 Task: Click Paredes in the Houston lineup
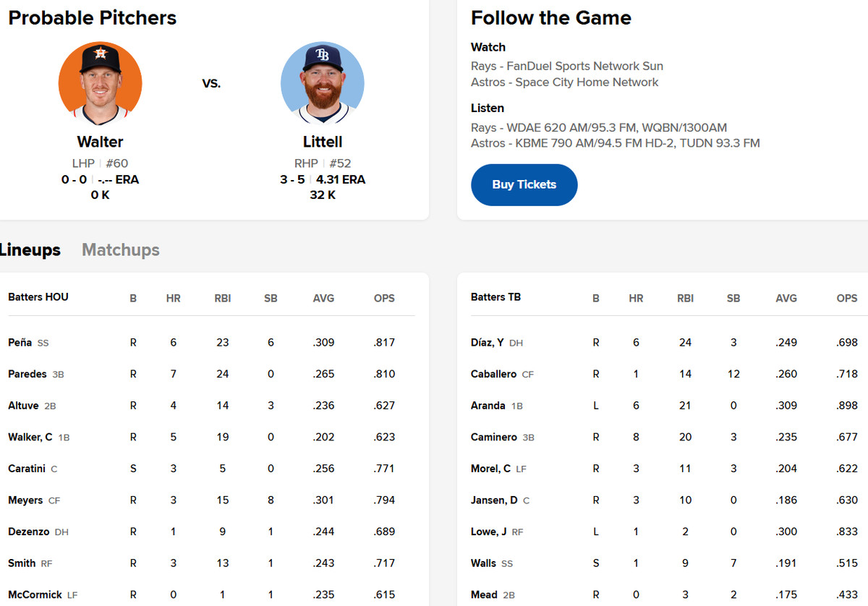(x=27, y=374)
